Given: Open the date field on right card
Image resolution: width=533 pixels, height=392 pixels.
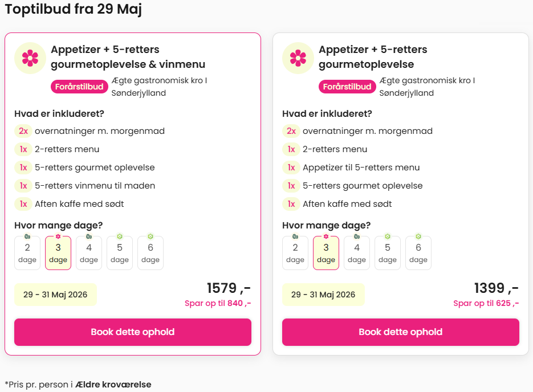Looking at the screenshot, I should (323, 295).
